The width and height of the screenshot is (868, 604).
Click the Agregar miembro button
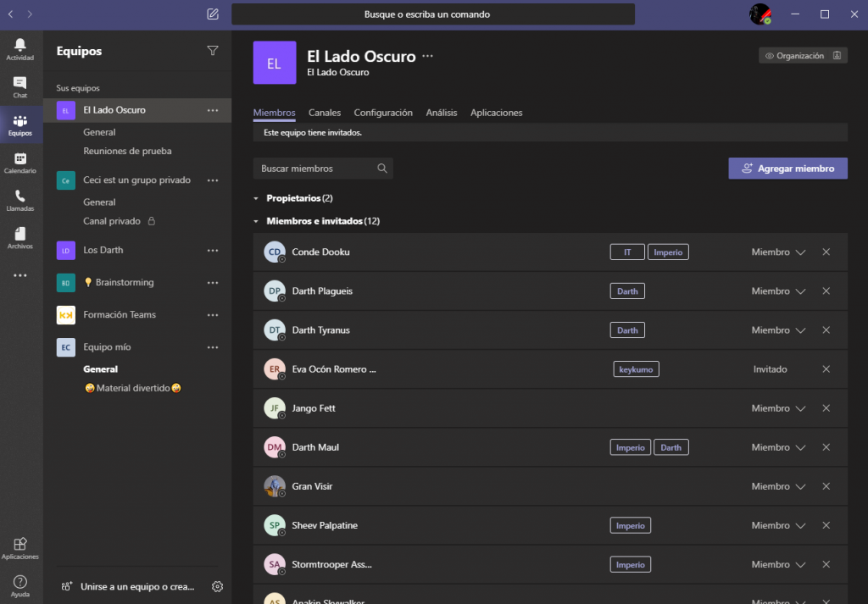[787, 168]
